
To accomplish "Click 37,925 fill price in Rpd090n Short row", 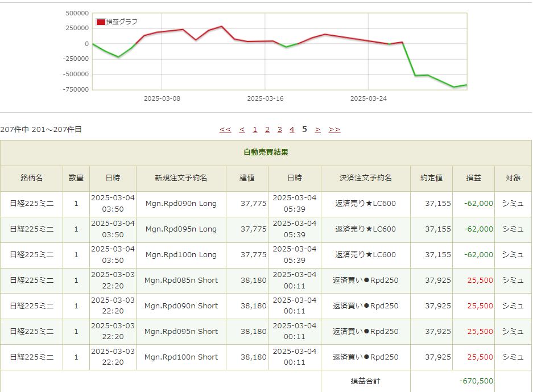I will [438, 306].
